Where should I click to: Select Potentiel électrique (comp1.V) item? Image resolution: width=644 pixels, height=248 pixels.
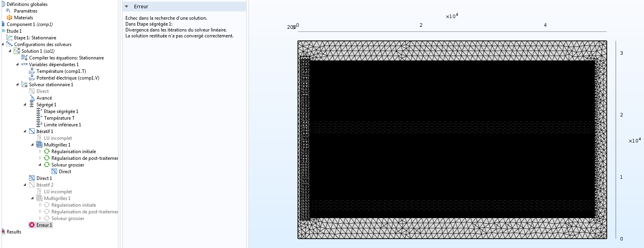tap(68, 78)
